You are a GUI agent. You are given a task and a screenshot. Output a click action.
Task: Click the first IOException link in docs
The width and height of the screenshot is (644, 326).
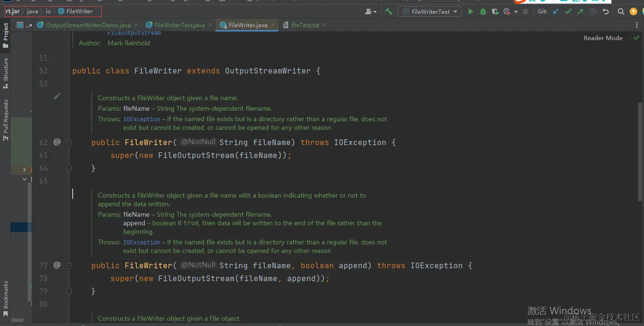click(x=141, y=119)
